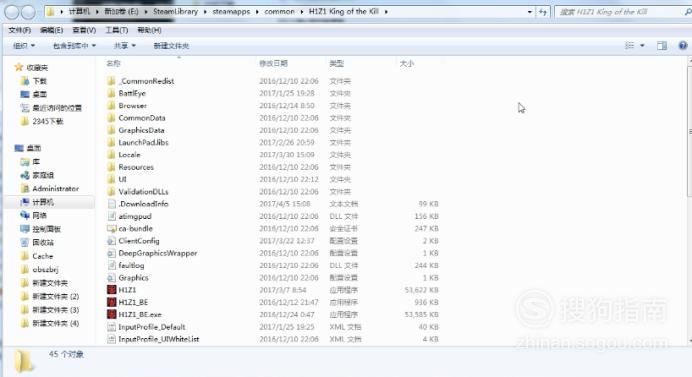The image size is (692, 377).
Task: Click the 新建文件夹 toolbar button
Action: coord(171,45)
